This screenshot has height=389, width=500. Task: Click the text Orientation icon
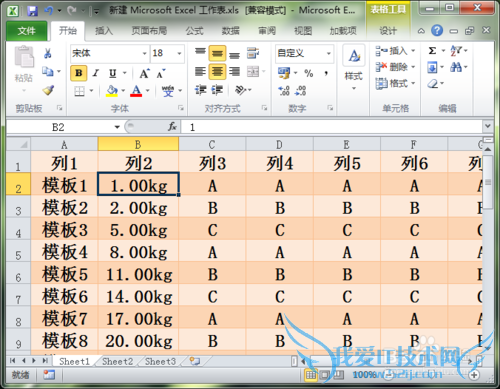[x=240, y=90]
